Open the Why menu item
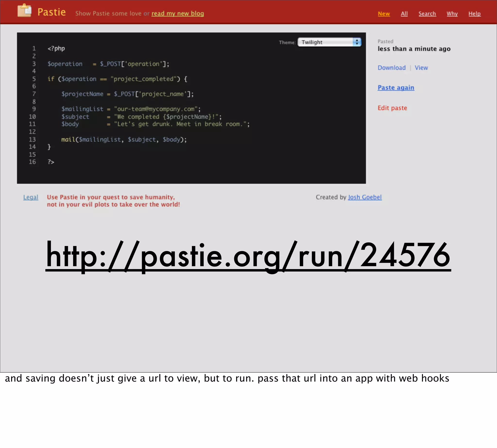497x448 pixels. pos(452,14)
